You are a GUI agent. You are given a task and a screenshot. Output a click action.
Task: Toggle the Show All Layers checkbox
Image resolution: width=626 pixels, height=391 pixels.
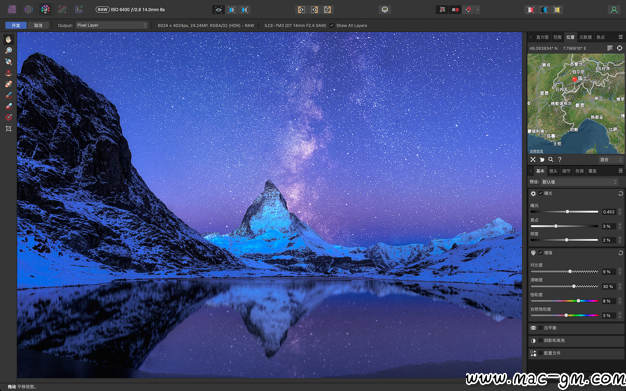tap(331, 26)
